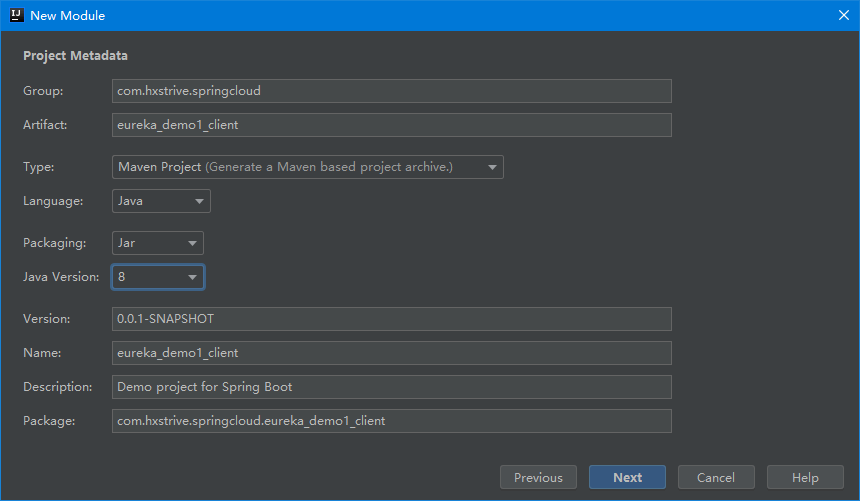
Task: Click the Java Version arrow icon
Action: [192, 277]
